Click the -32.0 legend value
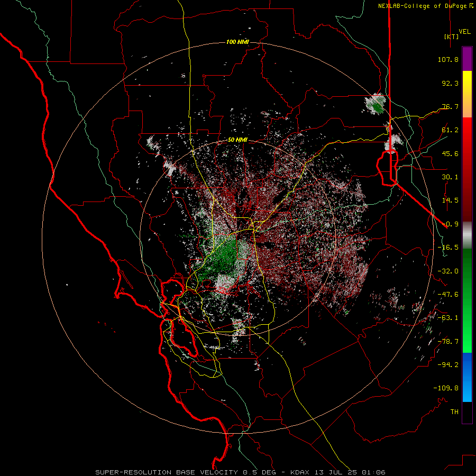Screen dimensions: 476x476 click(x=448, y=271)
